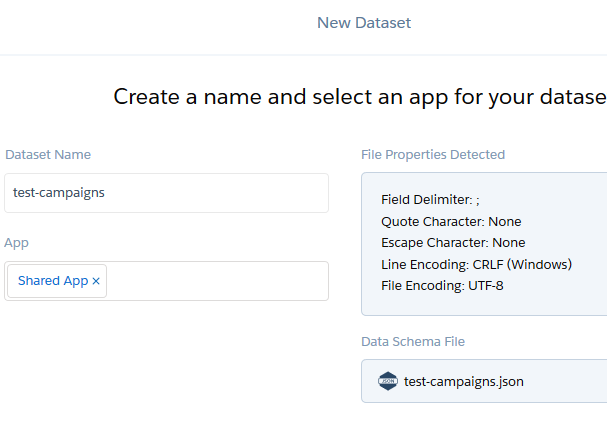
Task: Remove the Shared App pill
Action: coord(96,282)
